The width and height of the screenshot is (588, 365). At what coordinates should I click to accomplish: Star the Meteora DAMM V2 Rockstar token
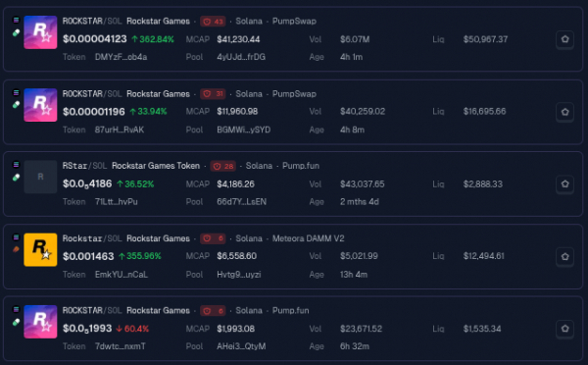coord(564,256)
